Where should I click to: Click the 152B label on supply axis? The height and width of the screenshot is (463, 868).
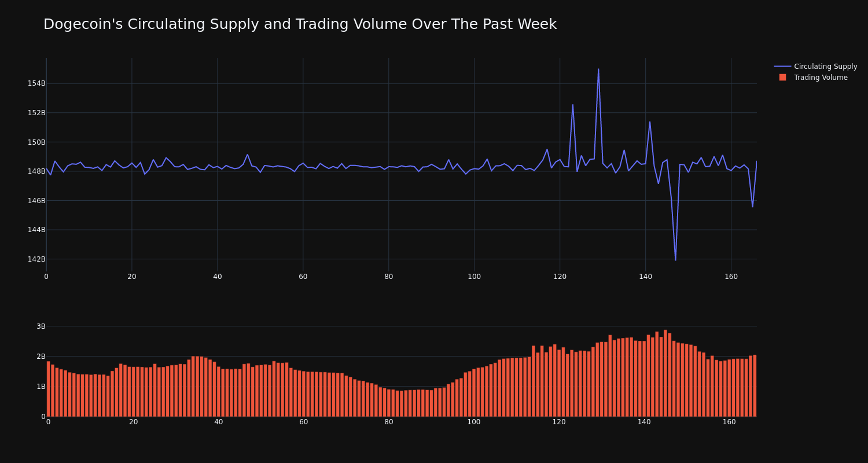pyautogui.click(x=36, y=113)
